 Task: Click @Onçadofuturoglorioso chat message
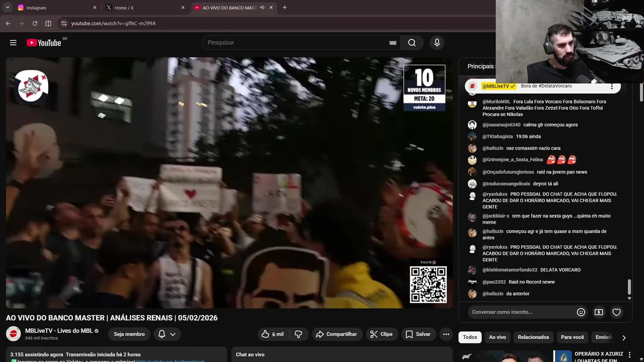[x=546, y=172]
